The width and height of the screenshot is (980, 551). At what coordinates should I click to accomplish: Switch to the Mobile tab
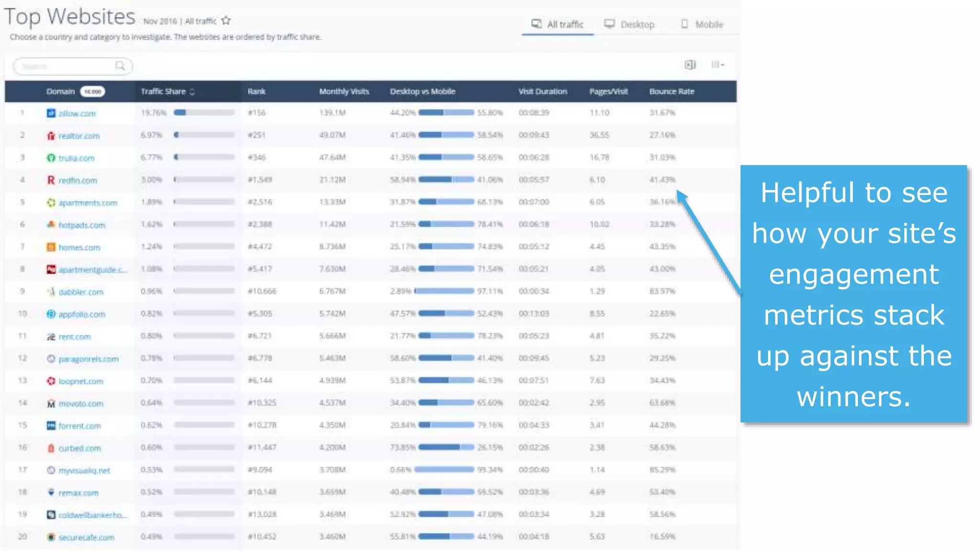pyautogui.click(x=702, y=24)
